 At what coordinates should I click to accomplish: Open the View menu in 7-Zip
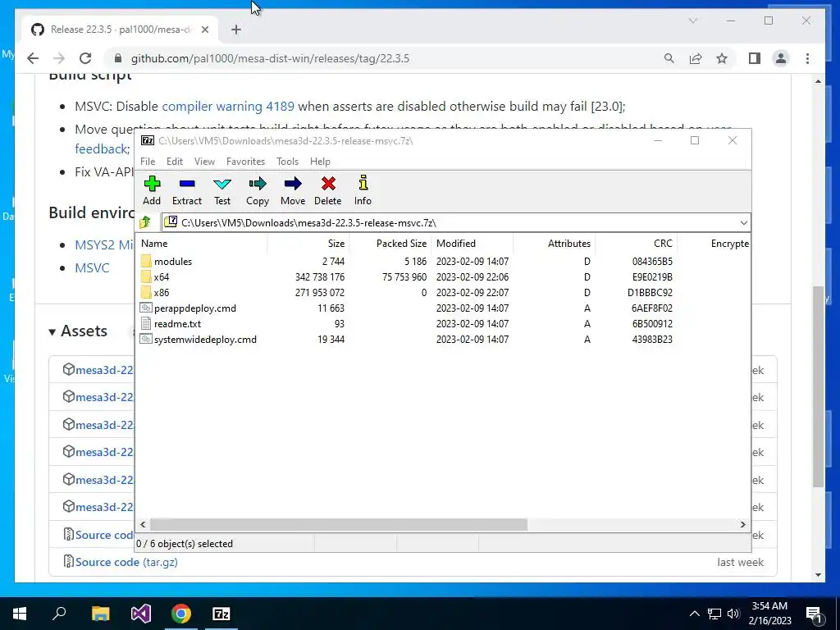pyautogui.click(x=204, y=162)
